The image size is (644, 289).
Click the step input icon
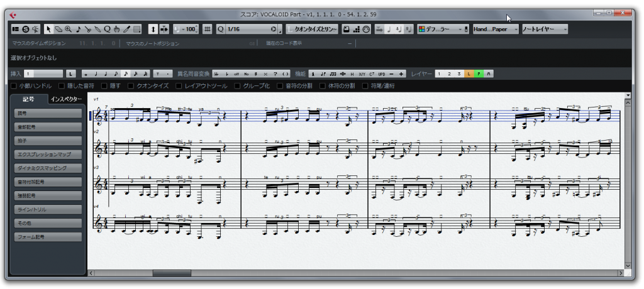click(357, 29)
